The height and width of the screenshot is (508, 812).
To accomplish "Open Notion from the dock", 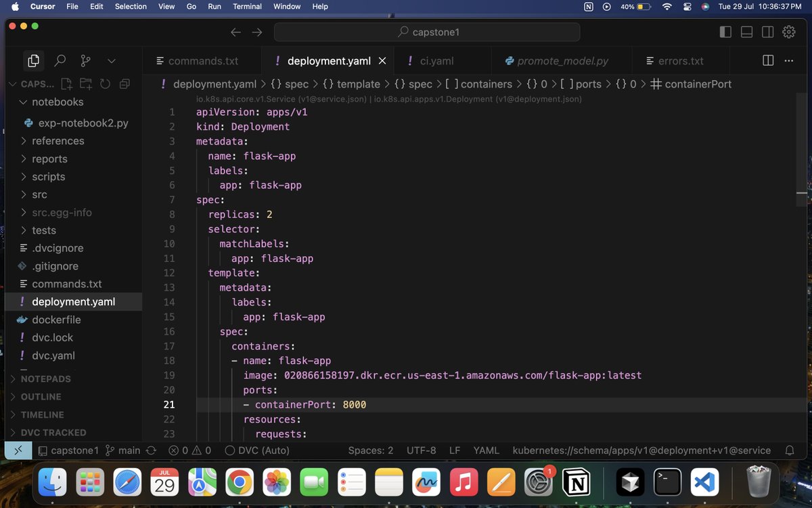I will pos(577,482).
